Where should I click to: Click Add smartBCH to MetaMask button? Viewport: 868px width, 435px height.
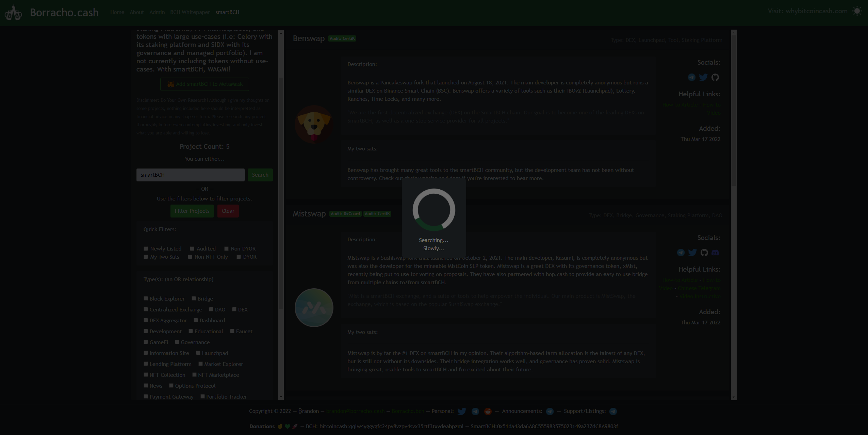pyautogui.click(x=204, y=84)
